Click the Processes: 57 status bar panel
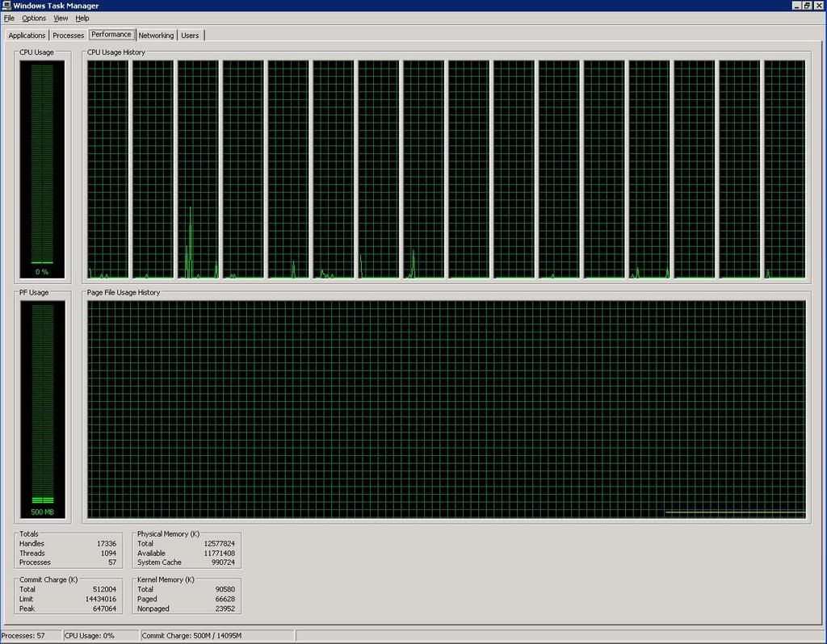 point(31,636)
